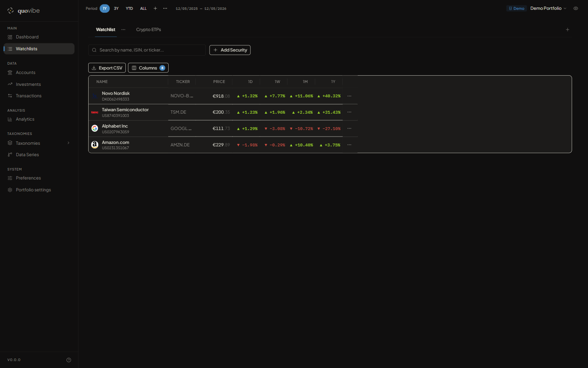Image resolution: width=588 pixels, height=368 pixels.
Task: Open Data Series page
Action: tap(39, 155)
